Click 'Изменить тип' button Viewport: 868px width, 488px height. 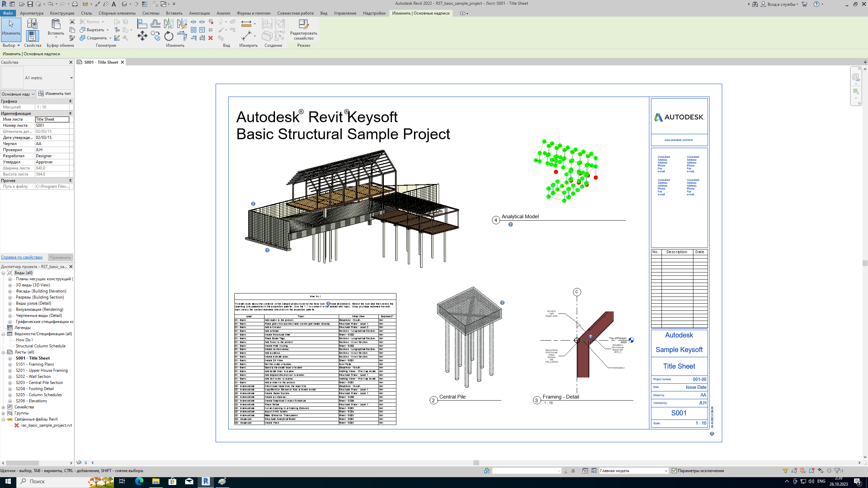click(x=55, y=94)
